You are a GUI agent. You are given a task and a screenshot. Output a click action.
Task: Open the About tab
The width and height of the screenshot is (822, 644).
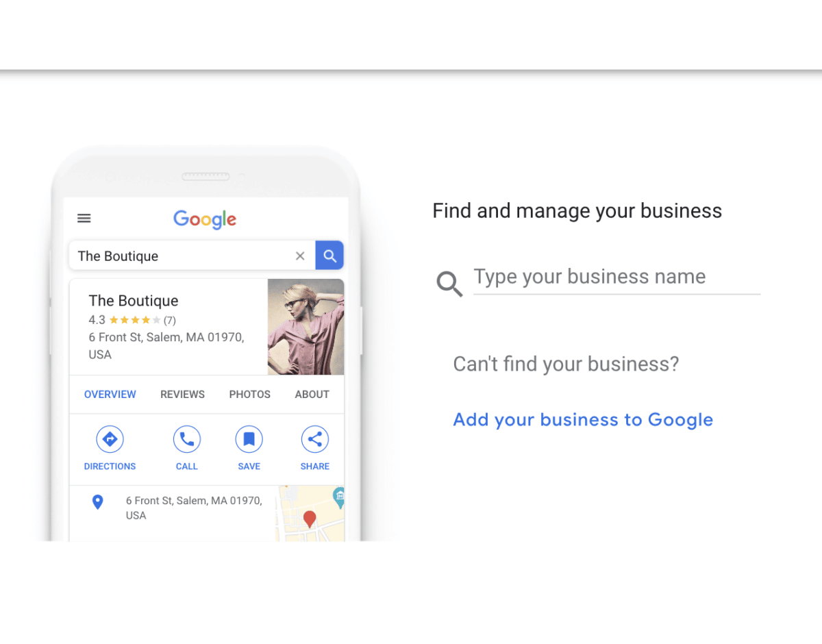click(x=312, y=395)
